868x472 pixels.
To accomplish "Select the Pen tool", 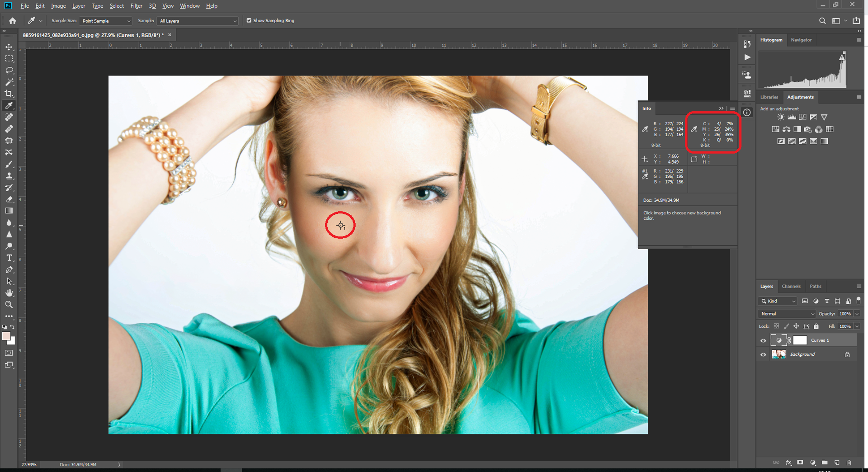I will [x=9, y=269].
